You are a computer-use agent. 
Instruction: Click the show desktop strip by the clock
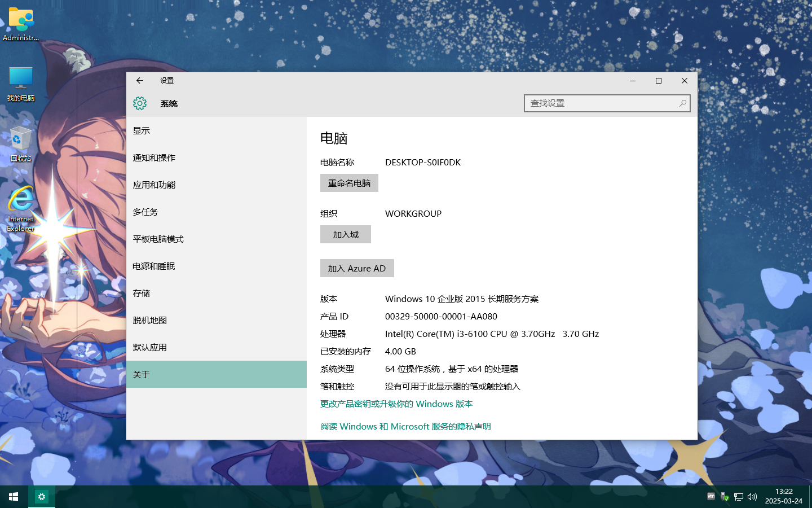810,497
